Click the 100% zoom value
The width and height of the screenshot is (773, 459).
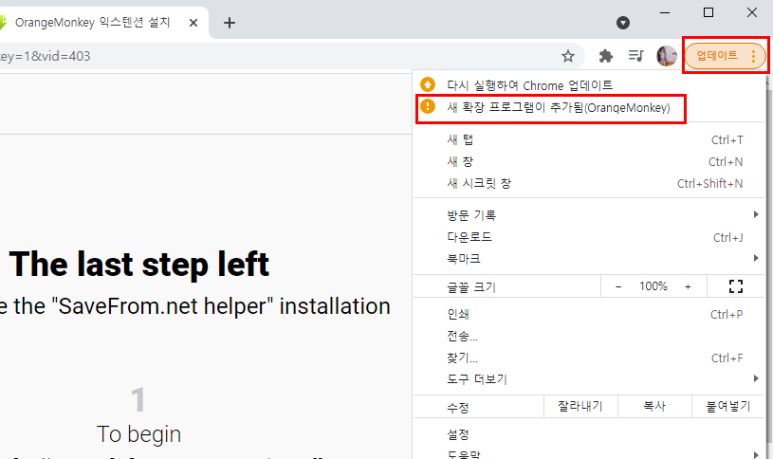tap(653, 286)
